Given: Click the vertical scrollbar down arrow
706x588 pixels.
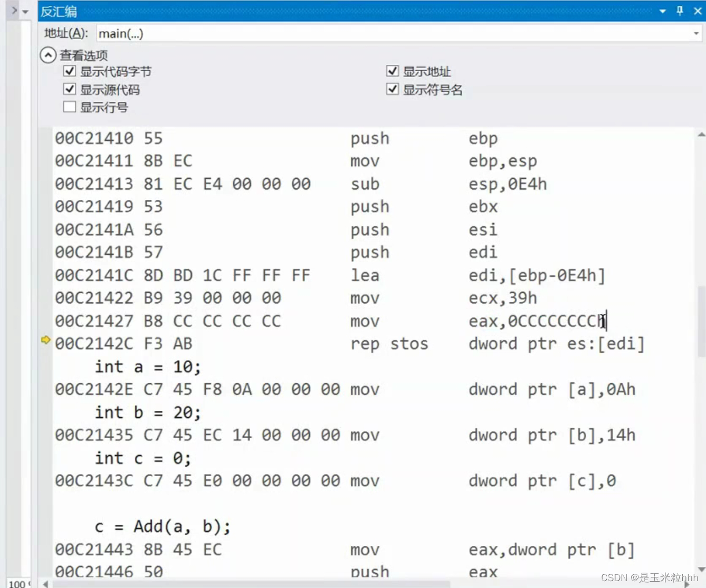Looking at the screenshot, I should pyautogui.click(x=701, y=570).
